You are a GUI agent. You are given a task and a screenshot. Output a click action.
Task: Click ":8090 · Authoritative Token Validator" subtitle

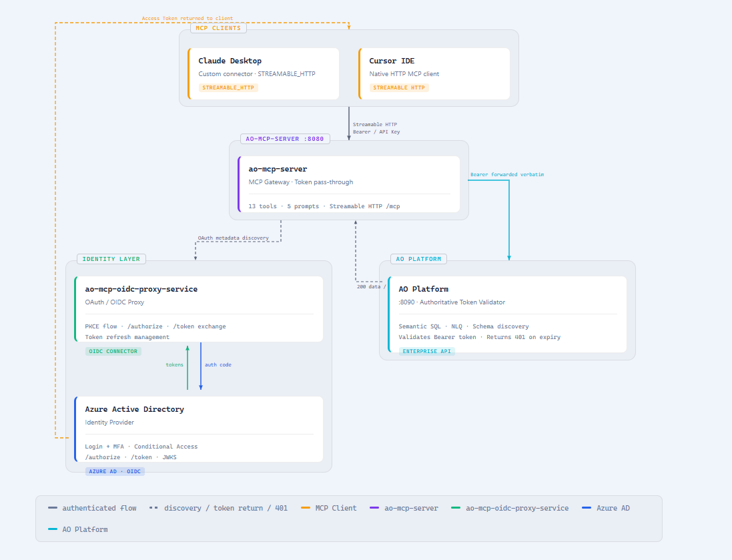point(452,302)
